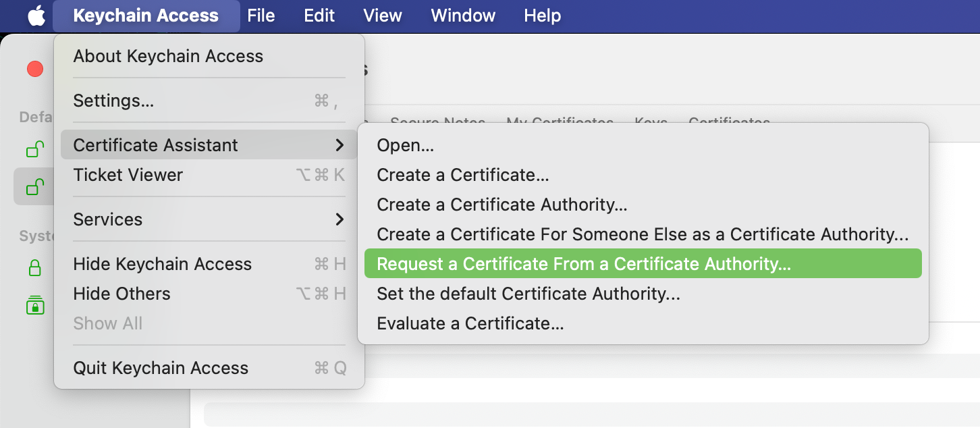980x428 pixels.
Task: Select Request a Certificate From a Certificate Authority
Action: tap(643, 264)
